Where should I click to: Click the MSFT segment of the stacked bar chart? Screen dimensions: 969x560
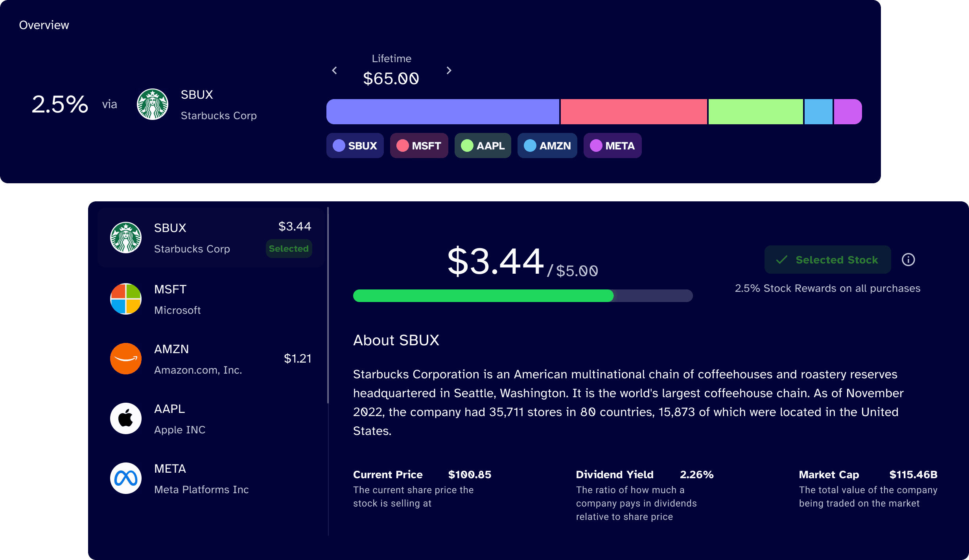[x=633, y=111]
